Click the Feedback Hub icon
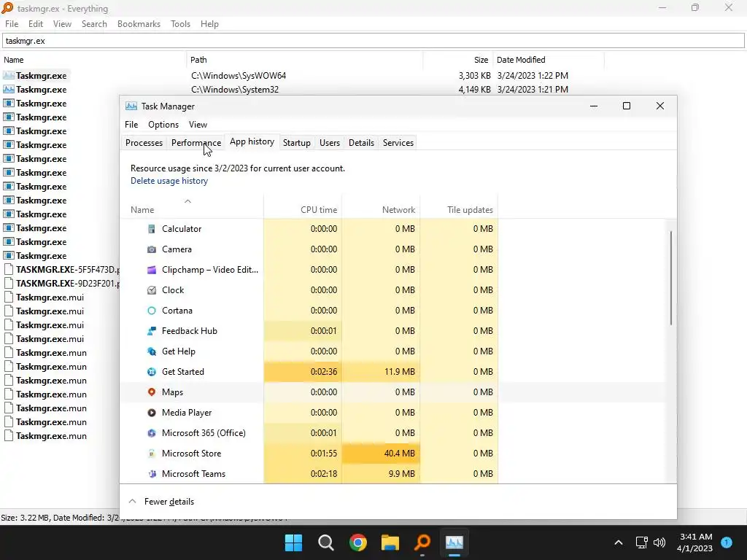Image resolution: width=747 pixels, height=560 pixels. tap(152, 331)
